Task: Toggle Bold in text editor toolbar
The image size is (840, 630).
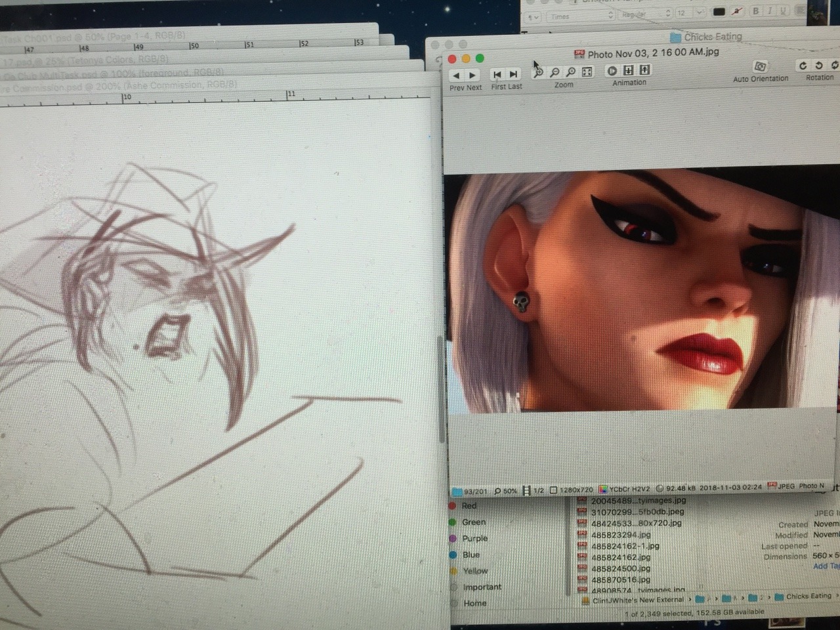Action: tap(756, 11)
